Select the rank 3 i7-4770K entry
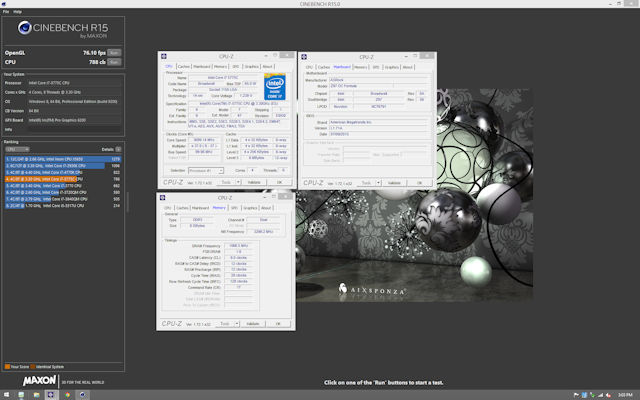This screenshot has height=400, width=640. [63, 172]
